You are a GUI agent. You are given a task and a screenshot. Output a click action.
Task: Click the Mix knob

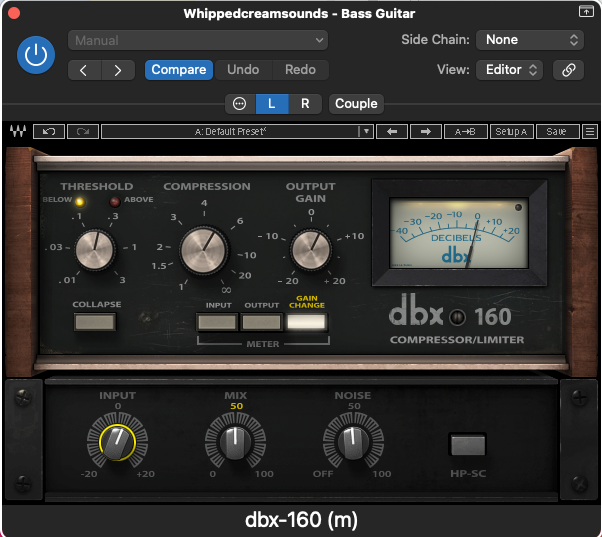click(x=235, y=442)
